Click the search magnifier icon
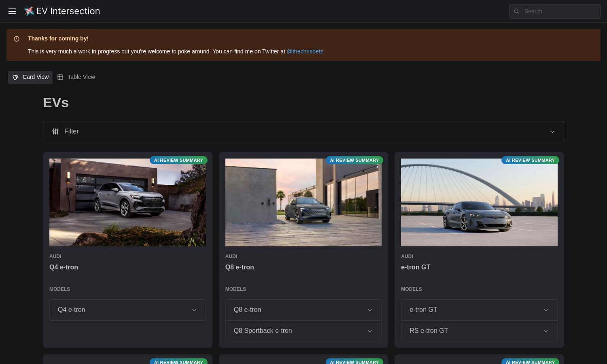The image size is (607, 364). click(517, 11)
